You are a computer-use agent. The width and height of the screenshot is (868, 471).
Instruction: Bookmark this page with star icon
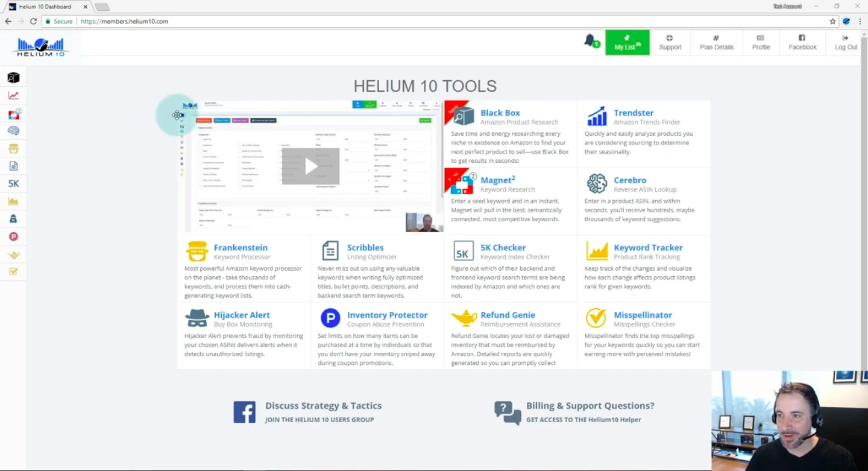(x=832, y=21)
